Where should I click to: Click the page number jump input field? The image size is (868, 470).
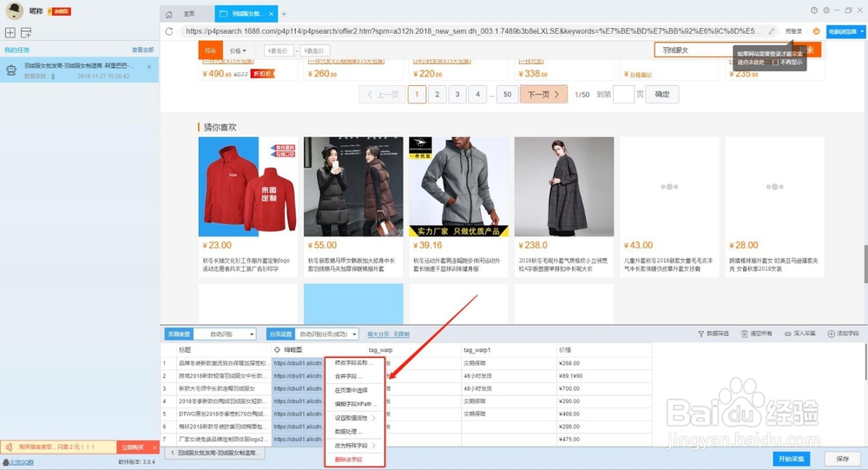point(623,95)
